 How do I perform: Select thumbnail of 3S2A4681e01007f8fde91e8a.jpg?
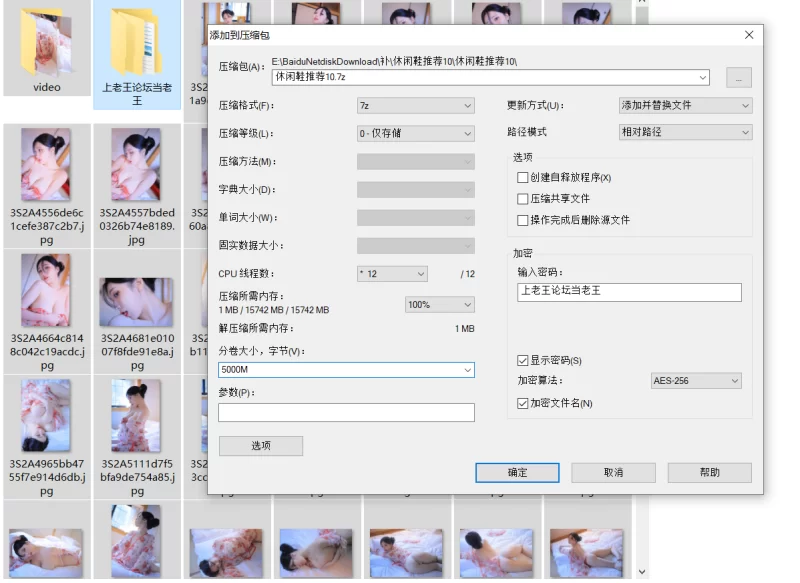(x=136, y=302)
